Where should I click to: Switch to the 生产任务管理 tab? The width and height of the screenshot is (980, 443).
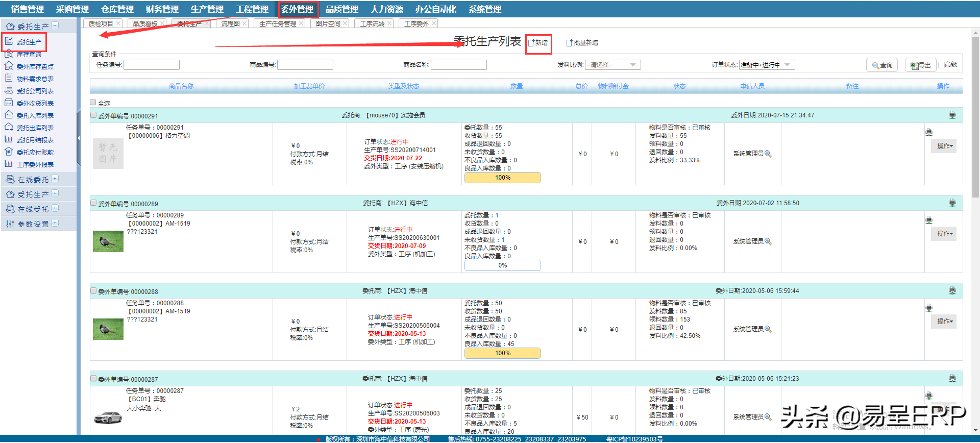[x=277, y=23]
